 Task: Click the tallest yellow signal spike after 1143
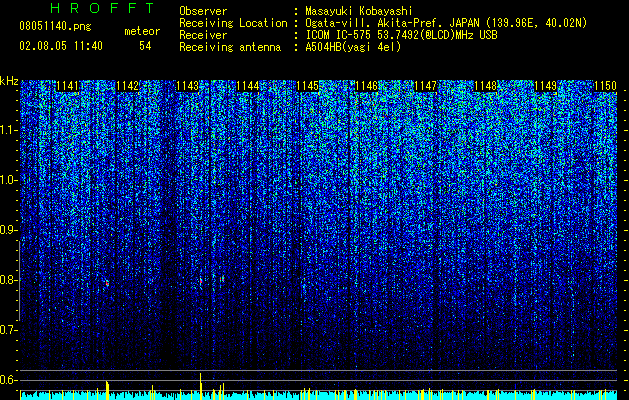pos(201,386)
